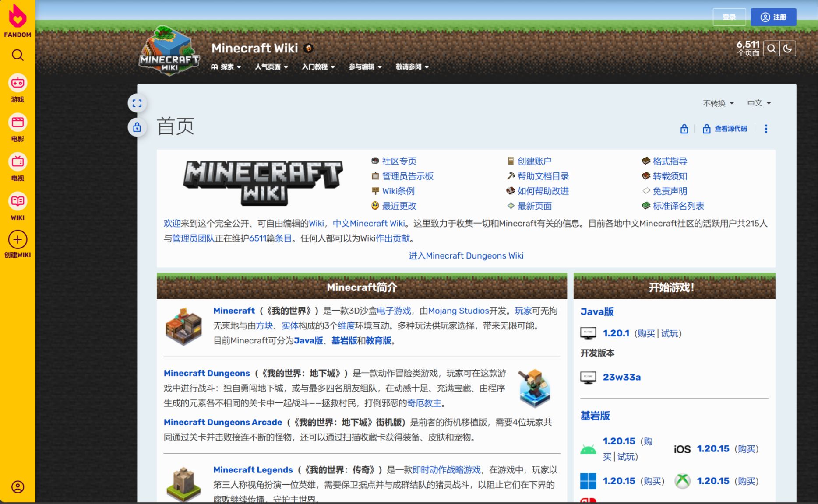Open the 如何帮助改进 link
The height and width of the screenshot is (504, 818).
(543, 191)
